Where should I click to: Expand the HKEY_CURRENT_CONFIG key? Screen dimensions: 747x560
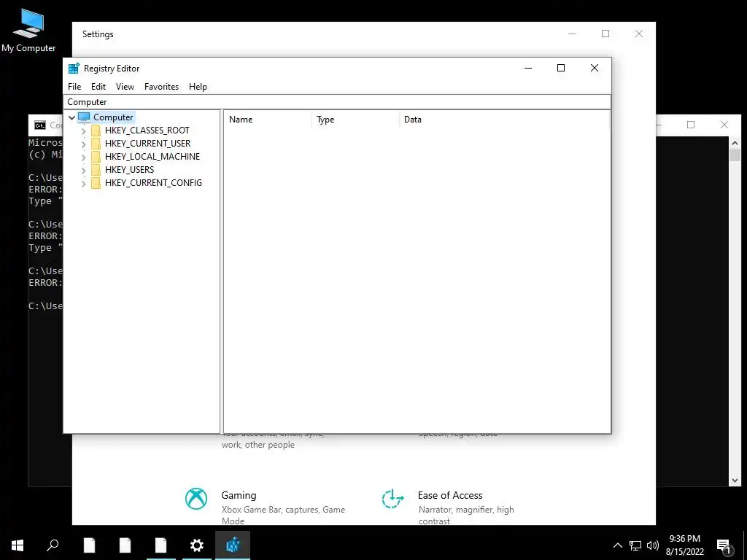(x=83, y=183)
